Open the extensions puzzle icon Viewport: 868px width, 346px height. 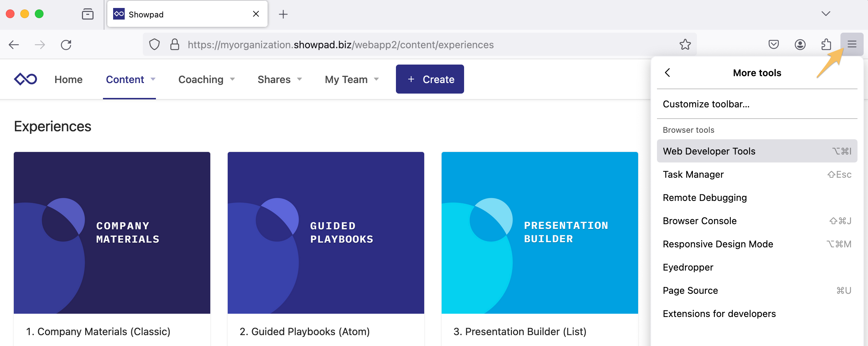[x=826, y=45]
